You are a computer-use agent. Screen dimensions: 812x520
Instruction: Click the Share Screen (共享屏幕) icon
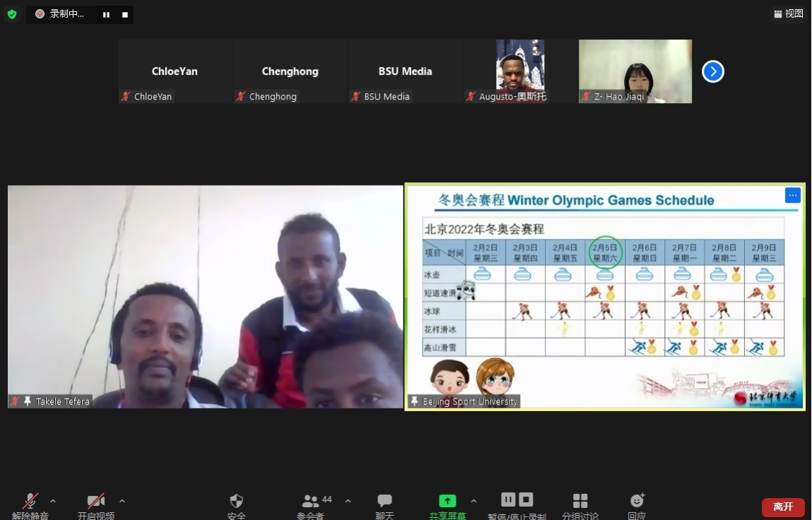447,501
